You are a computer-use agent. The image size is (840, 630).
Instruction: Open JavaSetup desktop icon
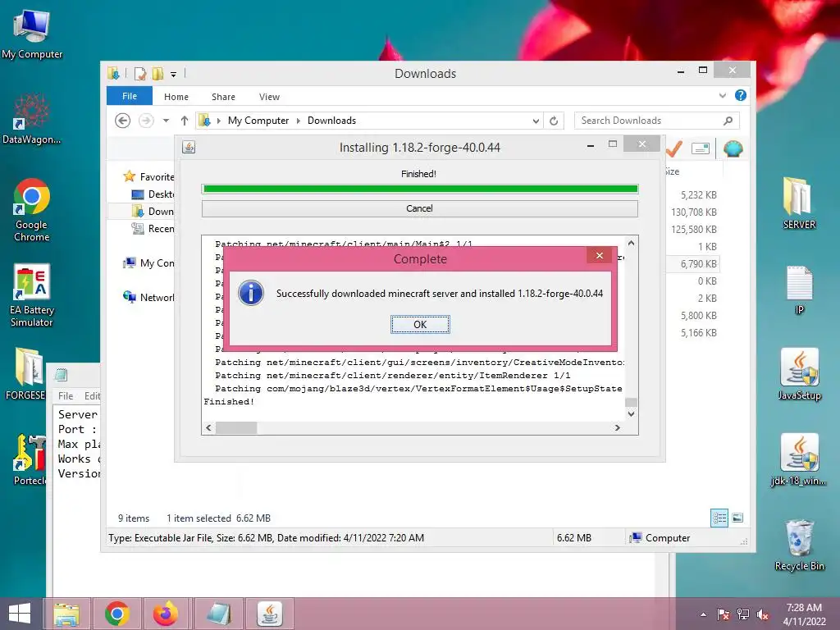[x=799, y=374]
